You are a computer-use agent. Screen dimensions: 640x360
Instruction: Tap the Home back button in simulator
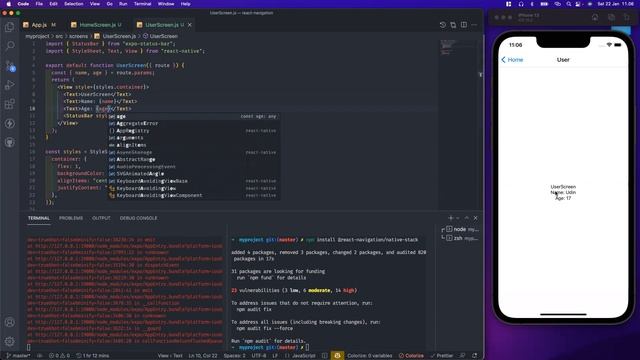click(512, 60)
